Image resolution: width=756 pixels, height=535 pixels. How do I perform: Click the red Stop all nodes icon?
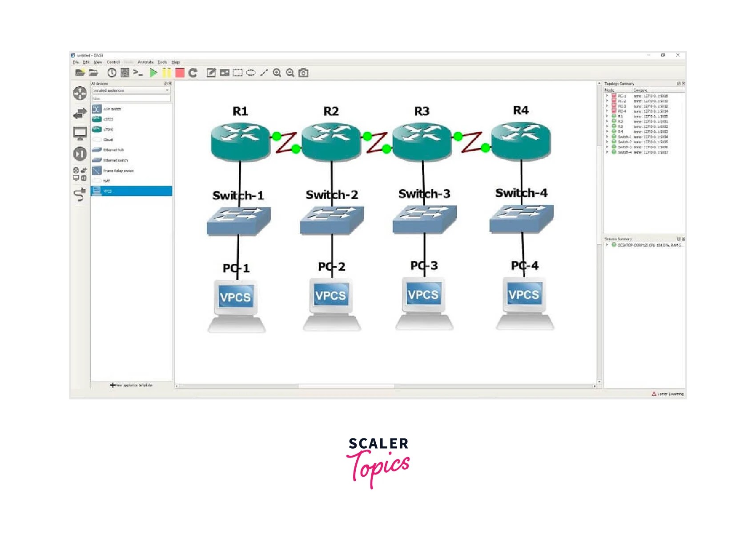180,72
